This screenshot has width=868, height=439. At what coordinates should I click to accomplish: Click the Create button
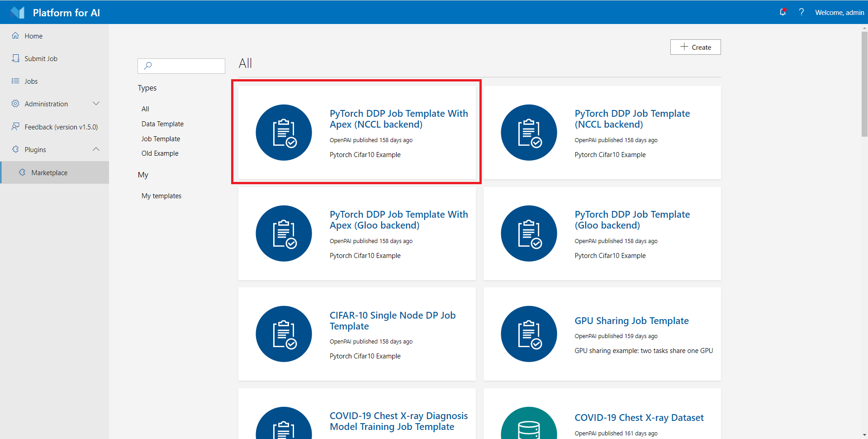point(695,47)
